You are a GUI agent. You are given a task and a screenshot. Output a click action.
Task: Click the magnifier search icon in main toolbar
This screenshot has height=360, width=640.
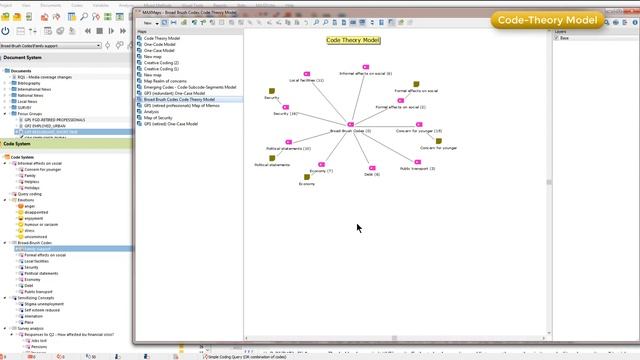[x=84, y=17]
